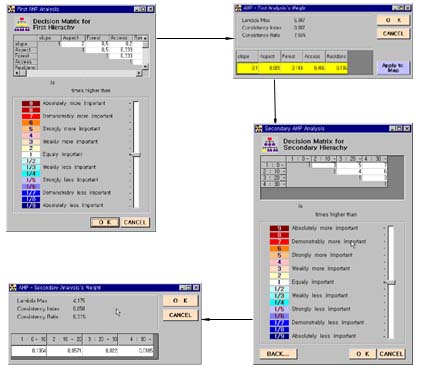
Task: Click BACK... in Secondary AHP Analysis
Action: (x=278, y=354)
